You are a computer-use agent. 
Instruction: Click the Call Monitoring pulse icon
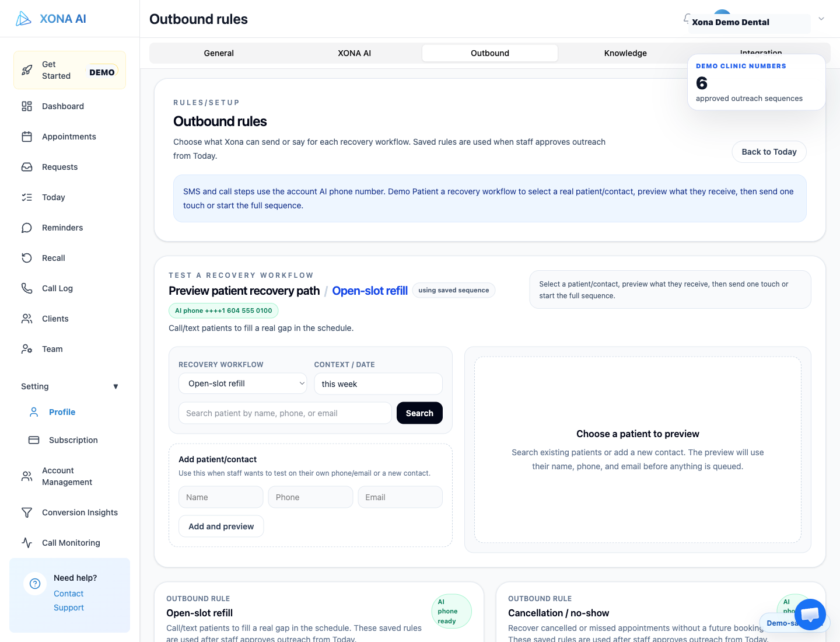click(x=27, y=543)
